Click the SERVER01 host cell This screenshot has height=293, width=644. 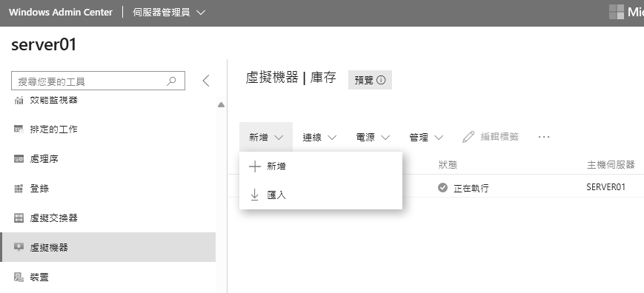click(605, 187)
